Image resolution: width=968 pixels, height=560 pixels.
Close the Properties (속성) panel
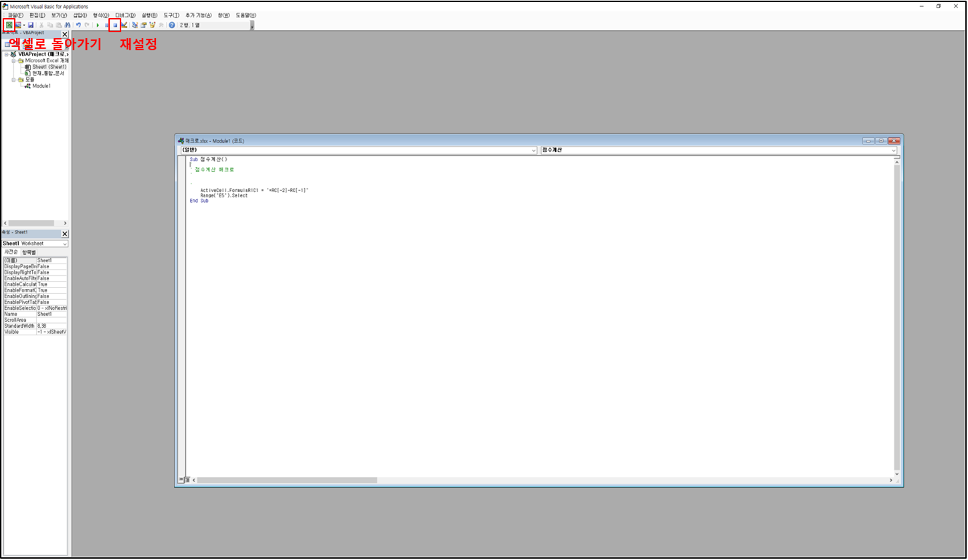click(x=65, y=234)
